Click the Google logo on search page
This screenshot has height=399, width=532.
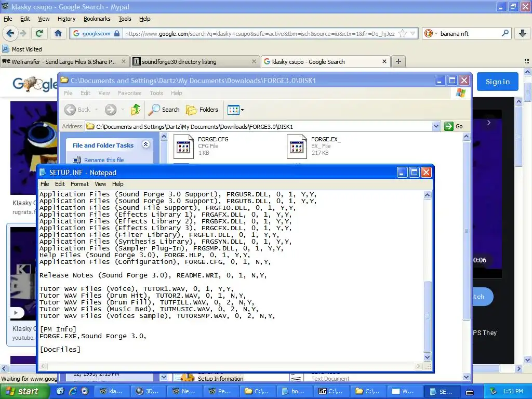(x=35, y=84)
